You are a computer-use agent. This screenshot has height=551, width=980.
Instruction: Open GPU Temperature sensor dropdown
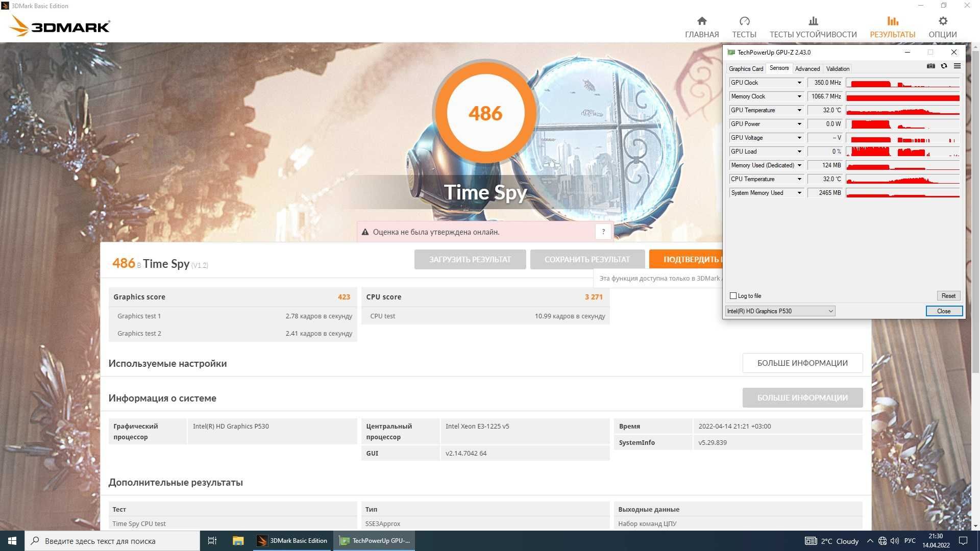click(799, 110)
